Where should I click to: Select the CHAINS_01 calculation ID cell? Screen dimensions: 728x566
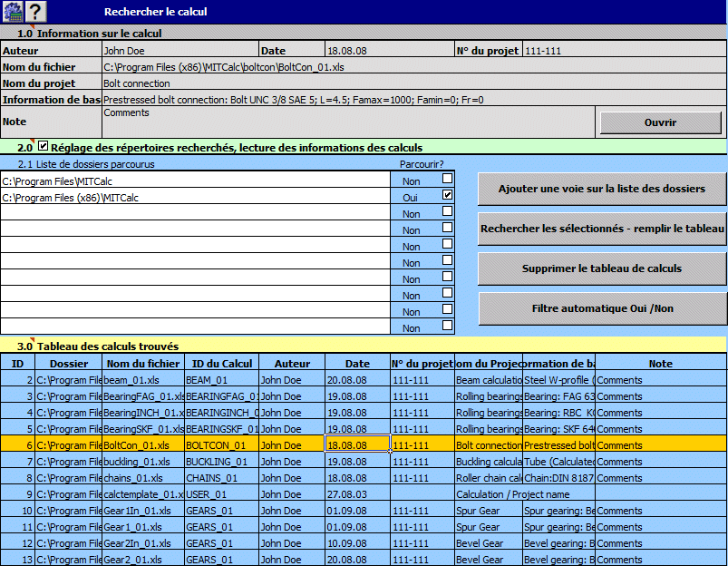(x=222, y=478)
